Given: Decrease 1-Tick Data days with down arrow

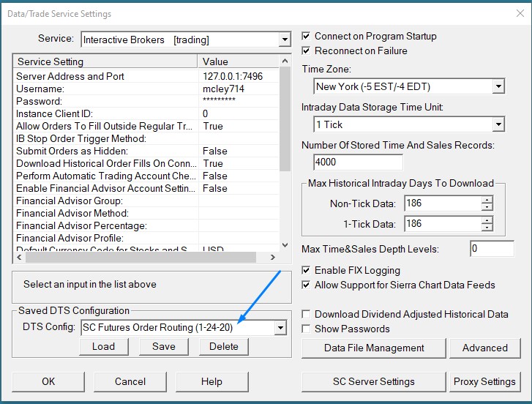Looking at the screenshot, I should [x=487, y=228].
